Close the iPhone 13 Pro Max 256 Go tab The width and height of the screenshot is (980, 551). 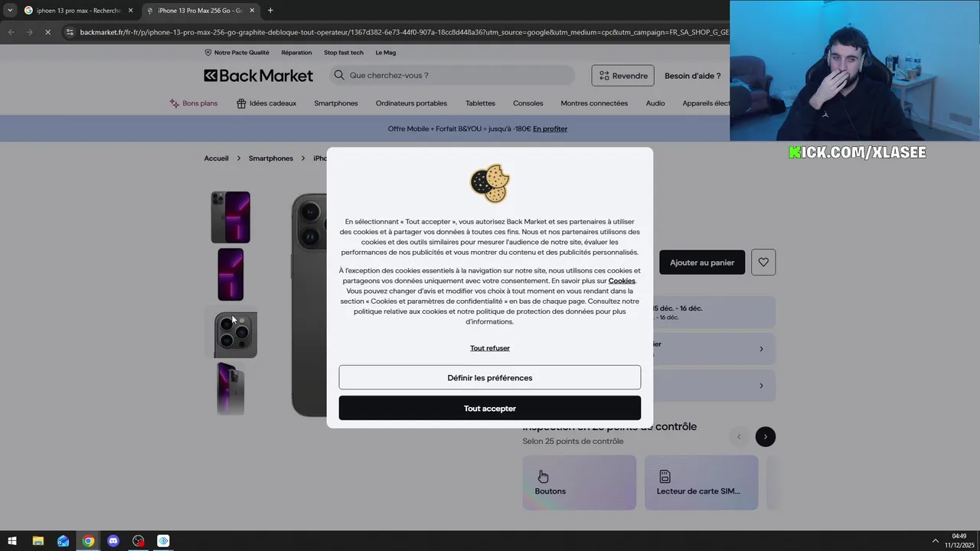click(252, 10)
